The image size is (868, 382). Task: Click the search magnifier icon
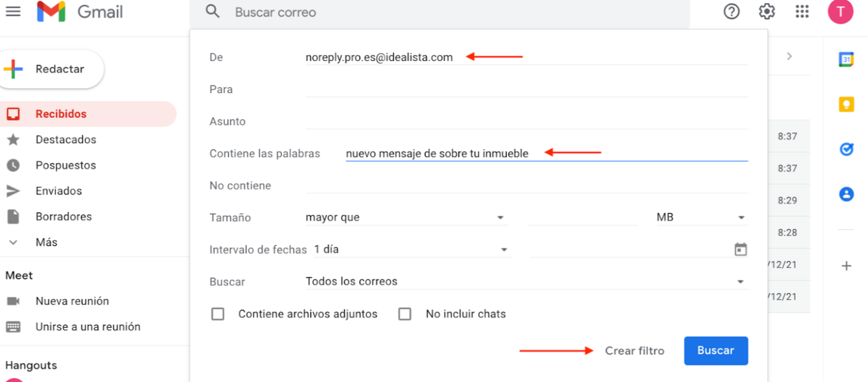click(212, 12)
